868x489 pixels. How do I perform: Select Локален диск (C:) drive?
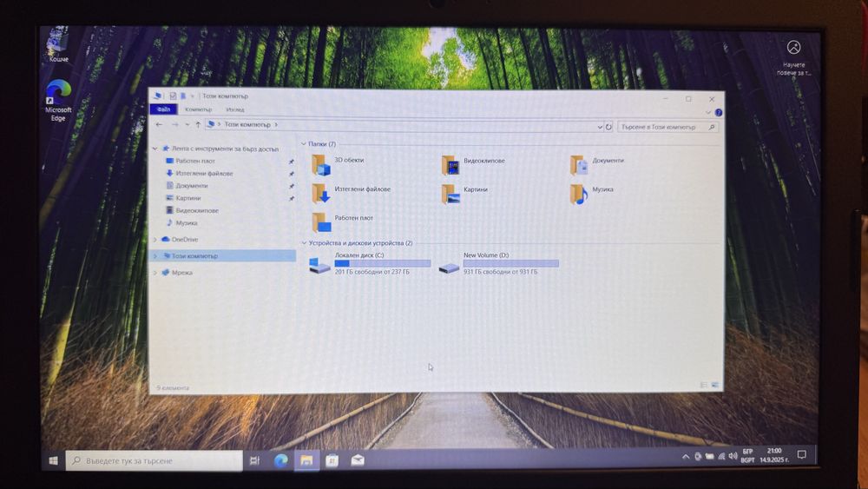click(369, 263)
